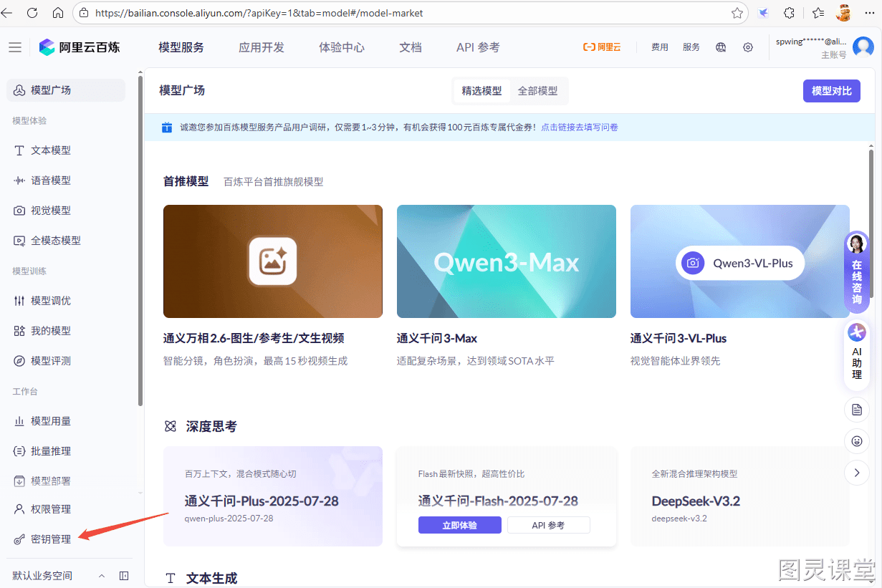Open 服务 in header
This screenshot has width=882, height=588.
(x=691, y=47)
